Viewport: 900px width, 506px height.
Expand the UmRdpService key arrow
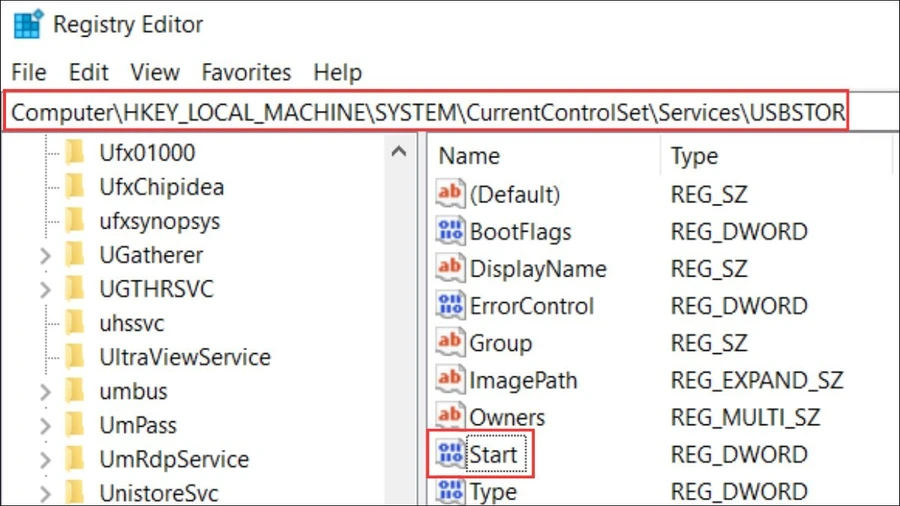(x=46, y=460)
